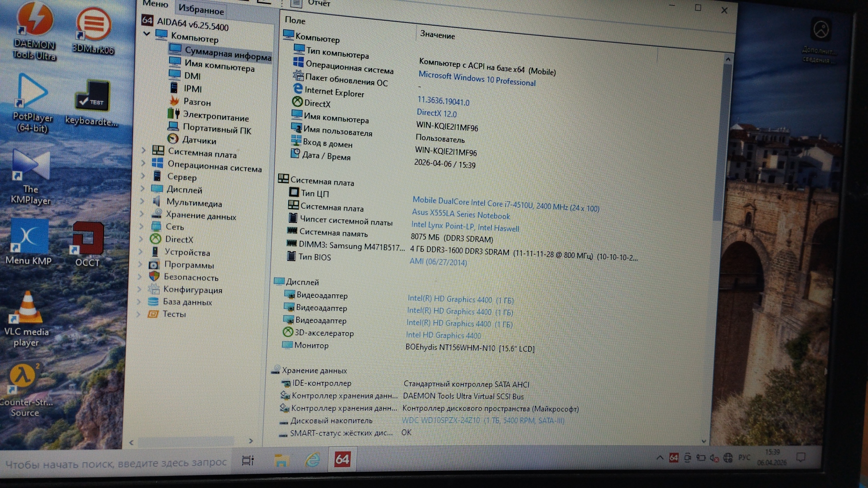Click the Asus X555LA Series Notebook link
The image size is (868, 488).
pyautogui.click(x=460, y=214)
